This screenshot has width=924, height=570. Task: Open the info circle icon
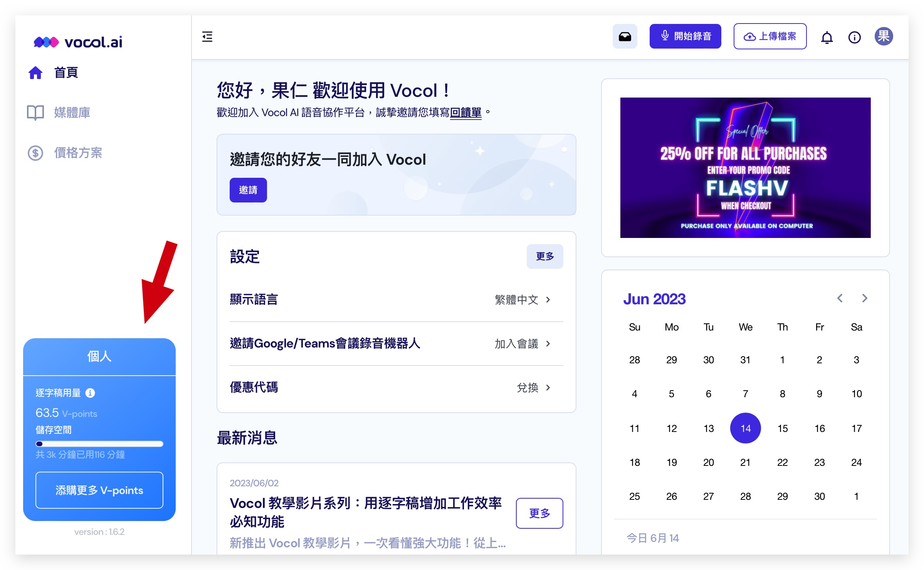point(854,37)
